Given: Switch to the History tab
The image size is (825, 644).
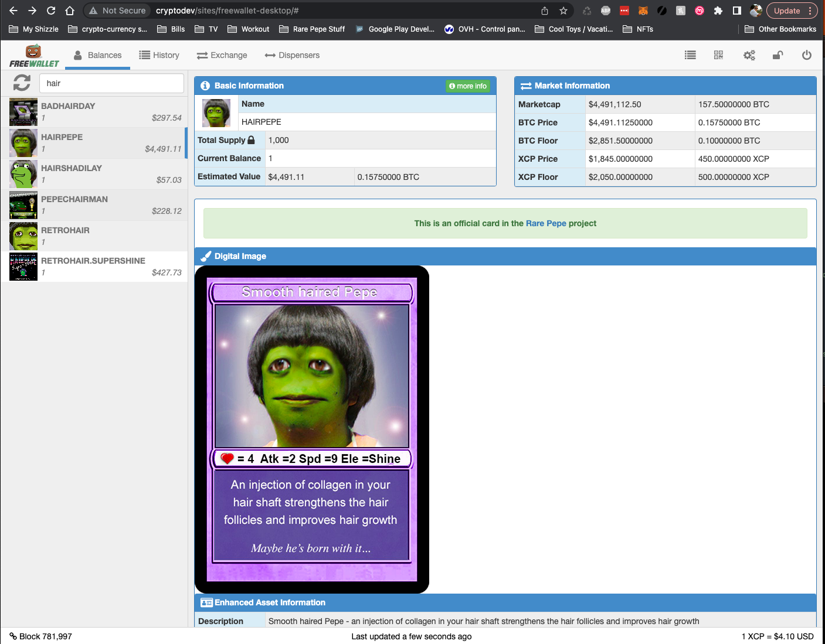Looking at the screenshot, I should click(159, 55).
